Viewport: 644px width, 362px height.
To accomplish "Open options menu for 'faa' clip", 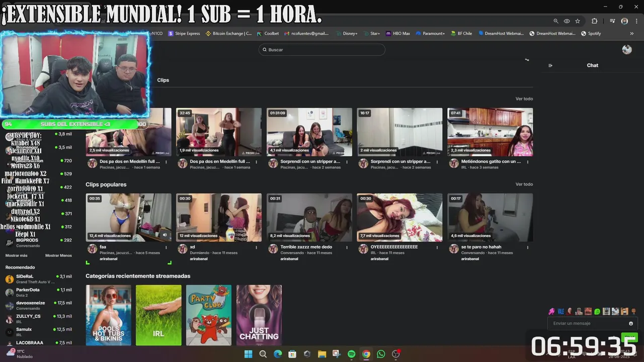I will [x=166, y=247].
